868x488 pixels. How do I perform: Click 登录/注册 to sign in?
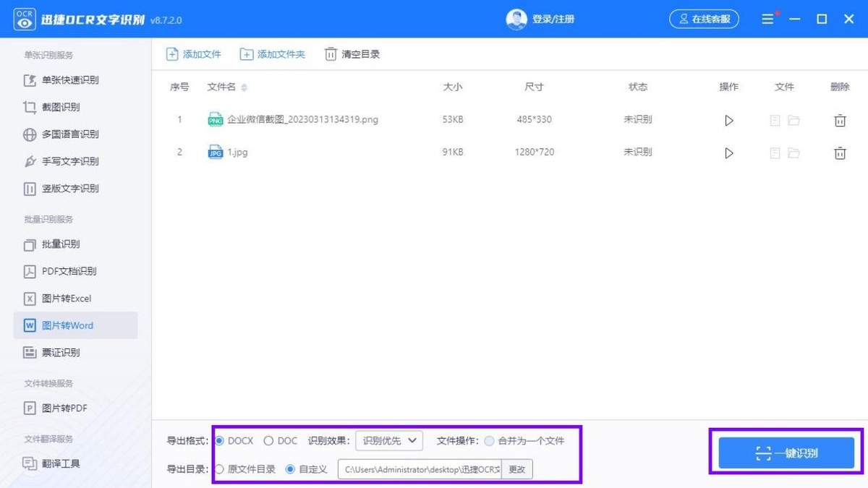tap(553, 19)
